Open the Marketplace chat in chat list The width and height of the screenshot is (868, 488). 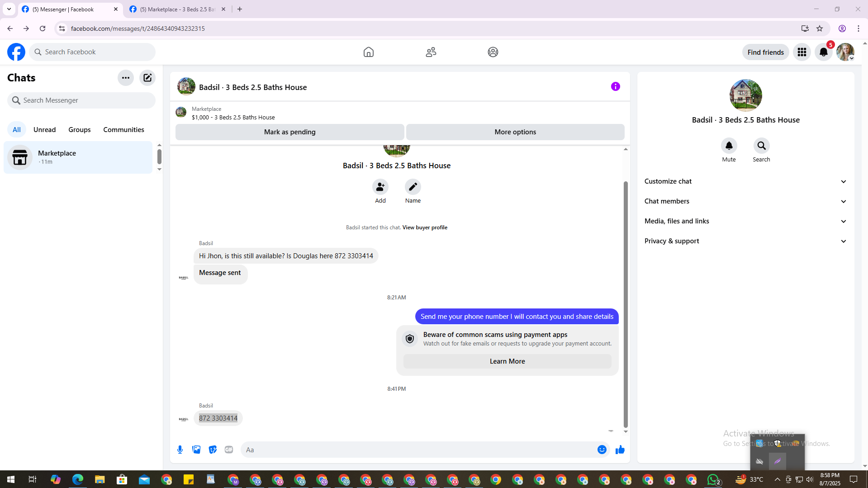(78, 157)
